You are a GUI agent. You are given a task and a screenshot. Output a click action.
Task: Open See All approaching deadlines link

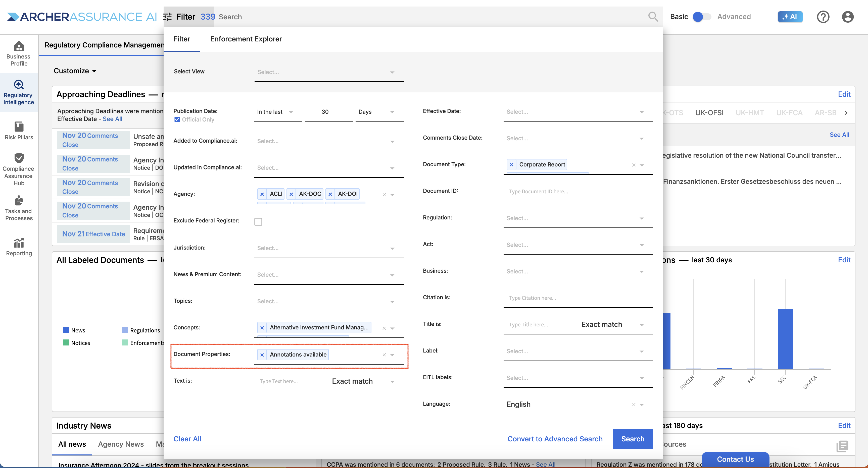pyautogui.click(x=113, y=119)
